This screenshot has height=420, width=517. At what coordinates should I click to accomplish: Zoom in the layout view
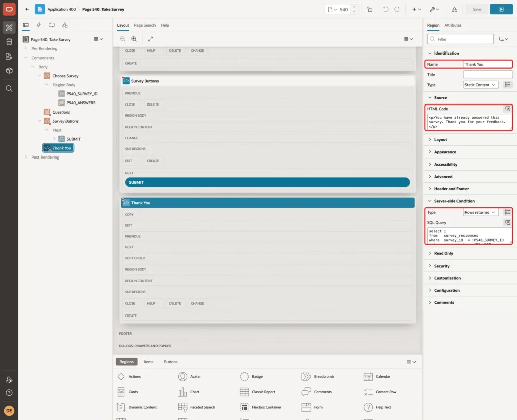pos(134,39)
